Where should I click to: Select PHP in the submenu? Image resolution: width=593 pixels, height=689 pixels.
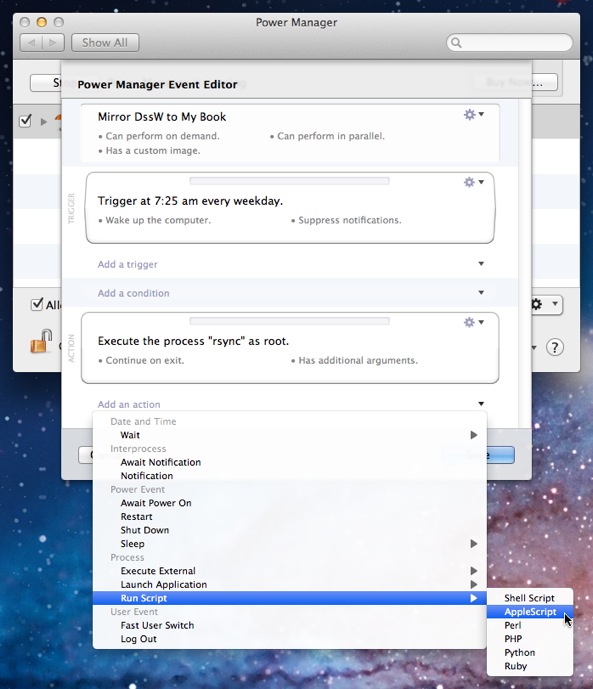coord(530,639)
